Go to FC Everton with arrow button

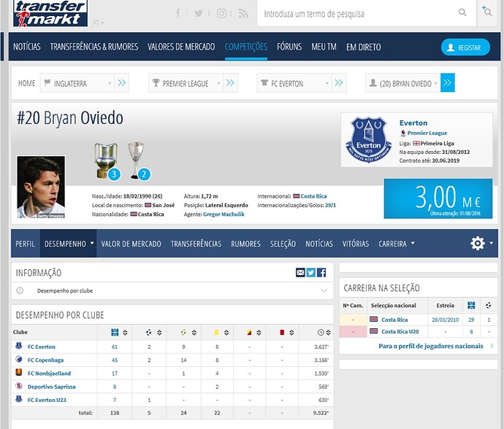point(339,83)
